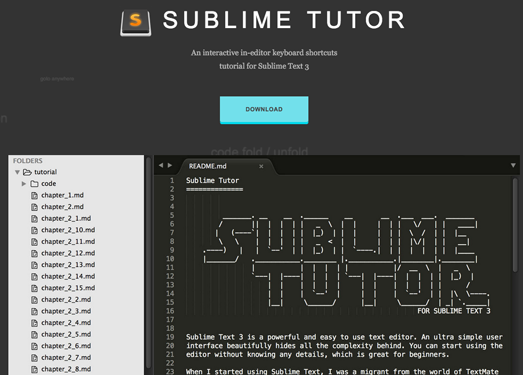Screen dimensions: 523x375
Task: Close the README.md tab
Action: [261, 166]
